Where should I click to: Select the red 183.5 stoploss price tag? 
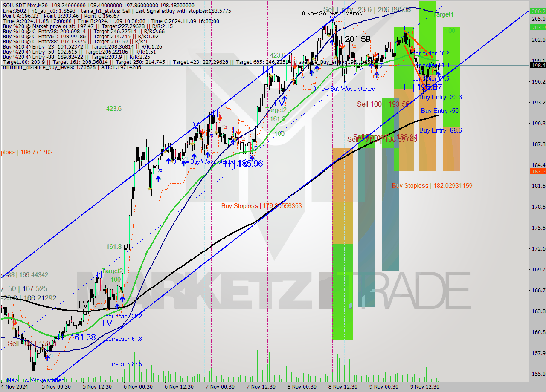pos(537,171)
